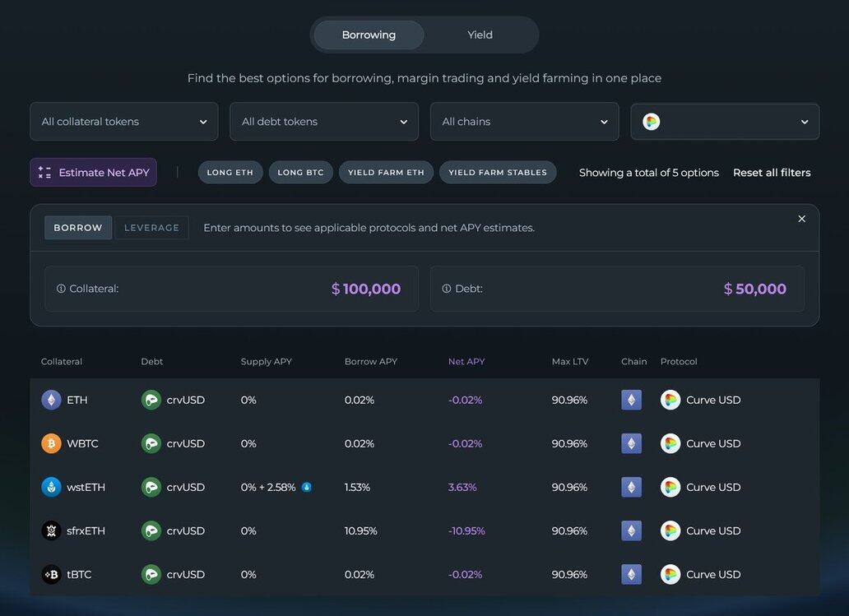
Task: Toggle the LONG ETH filter chip
Action: point(230,173)
